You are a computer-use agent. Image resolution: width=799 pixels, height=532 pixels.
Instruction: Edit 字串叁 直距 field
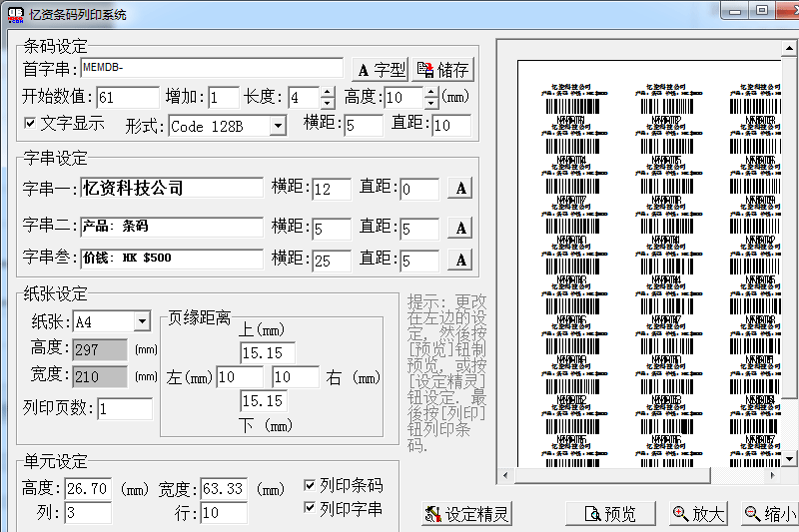[419, 262]
